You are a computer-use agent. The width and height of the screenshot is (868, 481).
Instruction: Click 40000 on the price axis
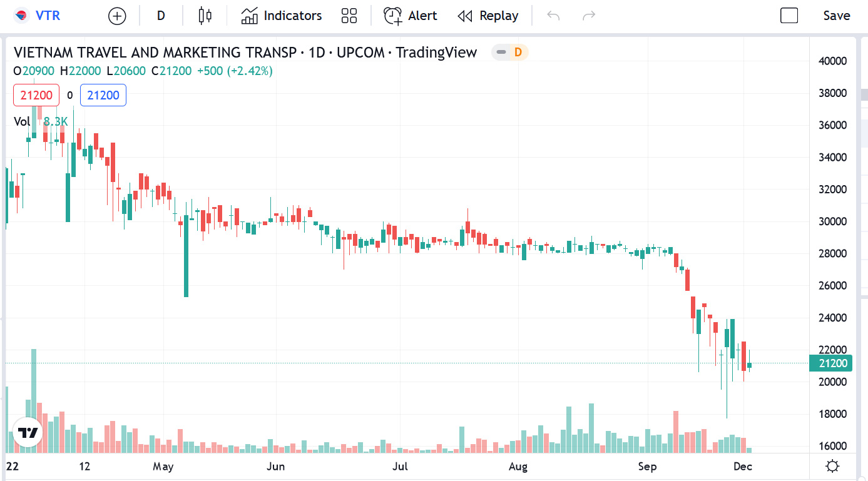pyautogui.click(x=833, y=61)
